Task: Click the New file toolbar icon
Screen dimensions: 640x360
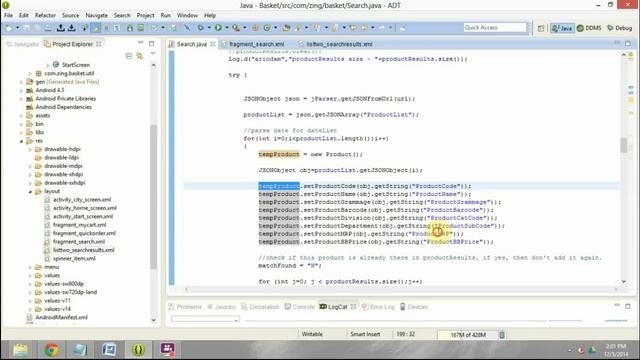Action: 8,28
